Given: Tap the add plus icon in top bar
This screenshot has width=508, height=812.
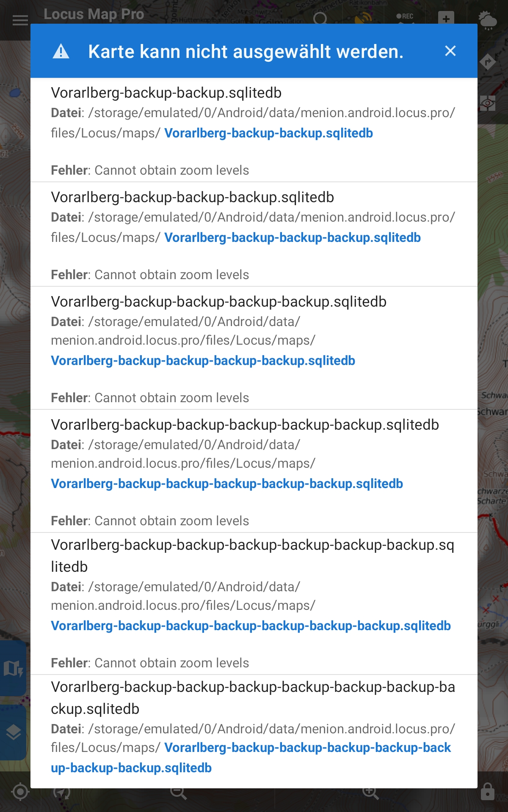Looking at the screenshot, I should (446, 19).
